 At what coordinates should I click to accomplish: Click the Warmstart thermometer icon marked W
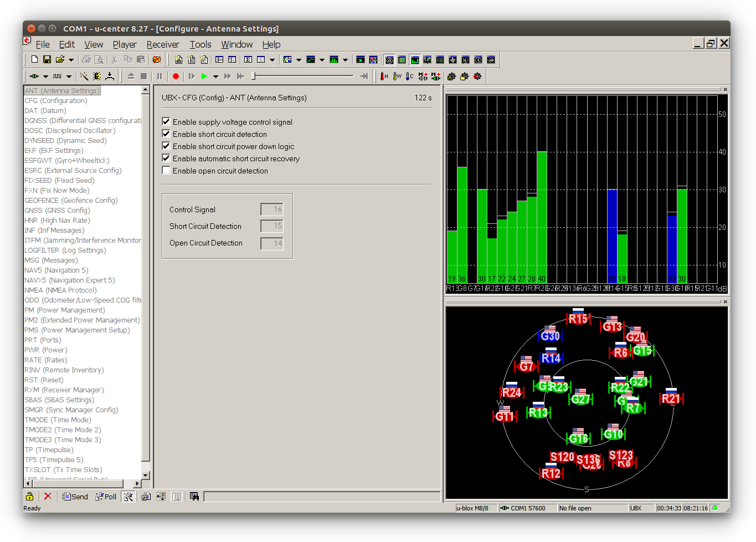pos(397,76)
